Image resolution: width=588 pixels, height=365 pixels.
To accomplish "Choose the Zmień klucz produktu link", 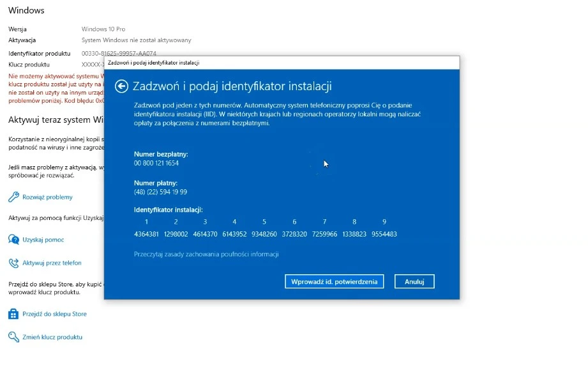I will pos(52,337).
